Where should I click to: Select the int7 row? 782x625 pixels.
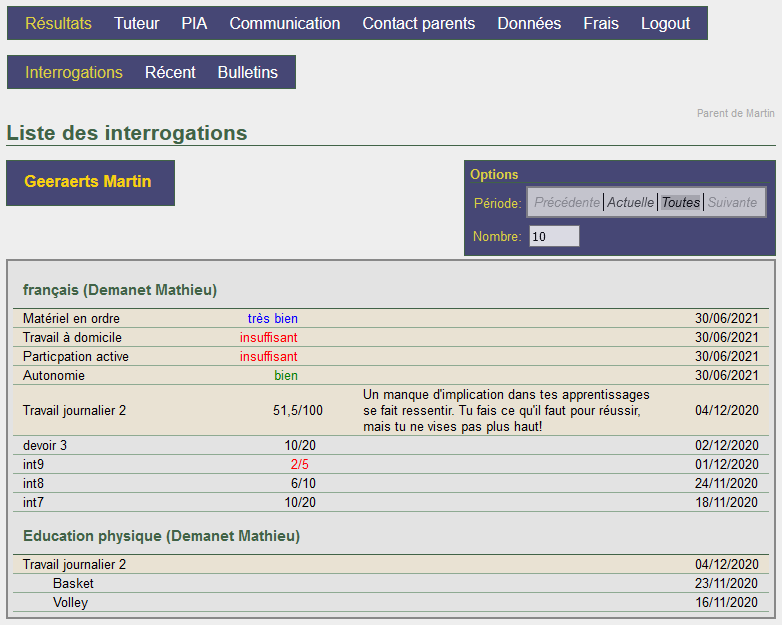(391, 502)
